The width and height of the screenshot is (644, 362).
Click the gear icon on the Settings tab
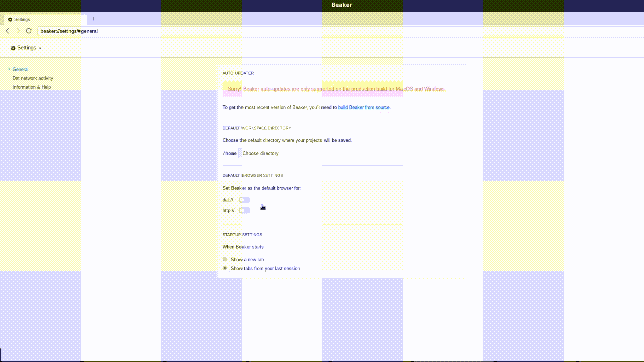tap(9, 19)
